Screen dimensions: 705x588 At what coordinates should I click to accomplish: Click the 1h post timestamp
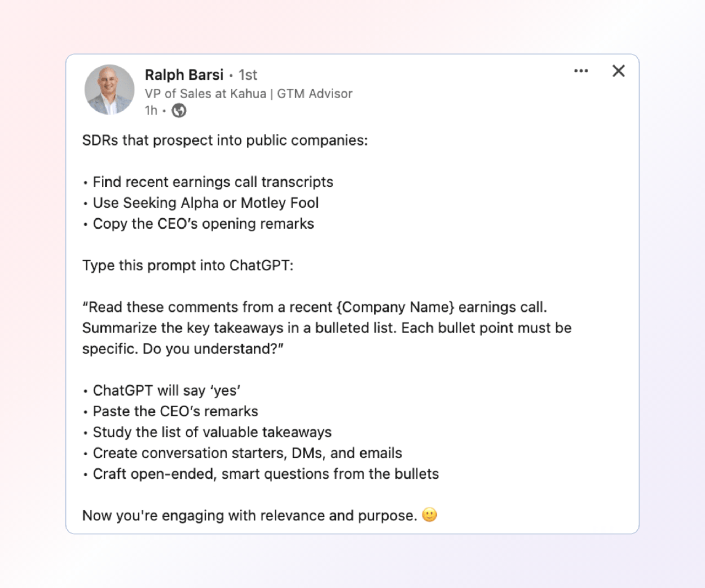coord(151,111)
